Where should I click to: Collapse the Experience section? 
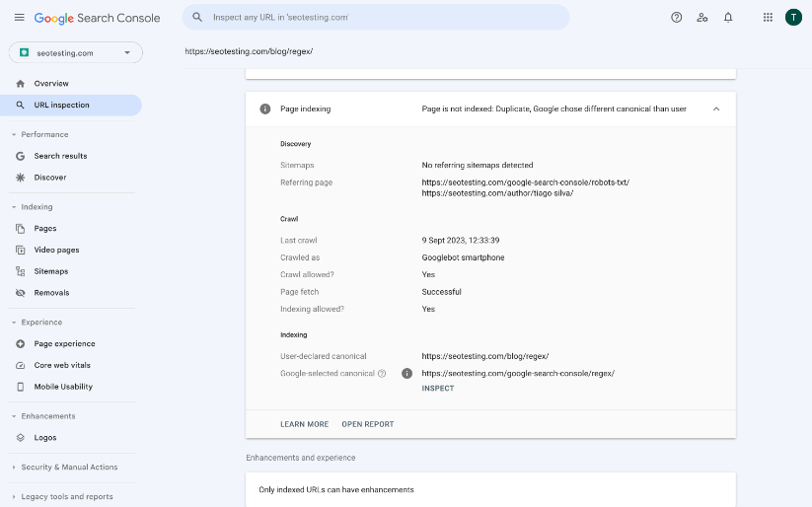click(x=14, y=323)
